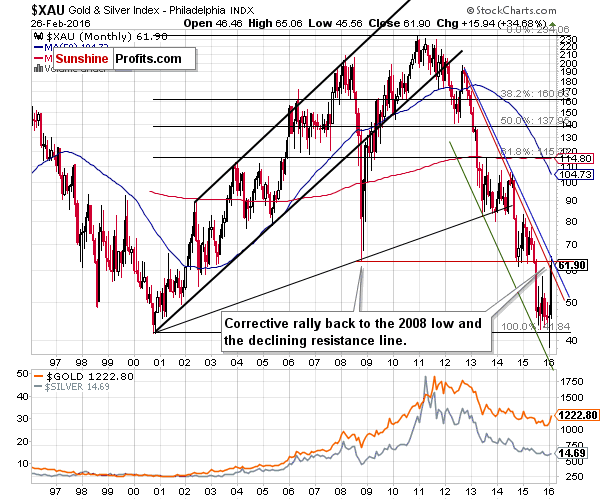Click the Close 61.90 value
The height and width of the screenshot is (500, 600).
400,23
